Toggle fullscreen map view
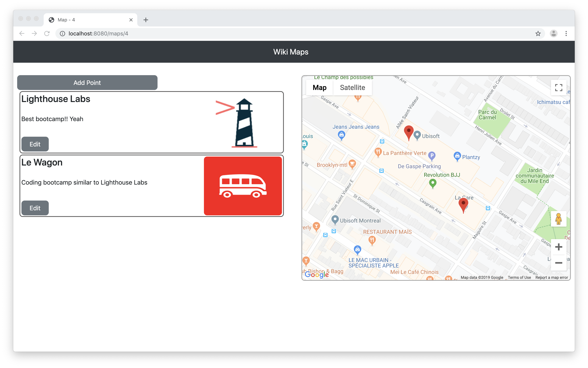588x368 pixels. (559, 88)
